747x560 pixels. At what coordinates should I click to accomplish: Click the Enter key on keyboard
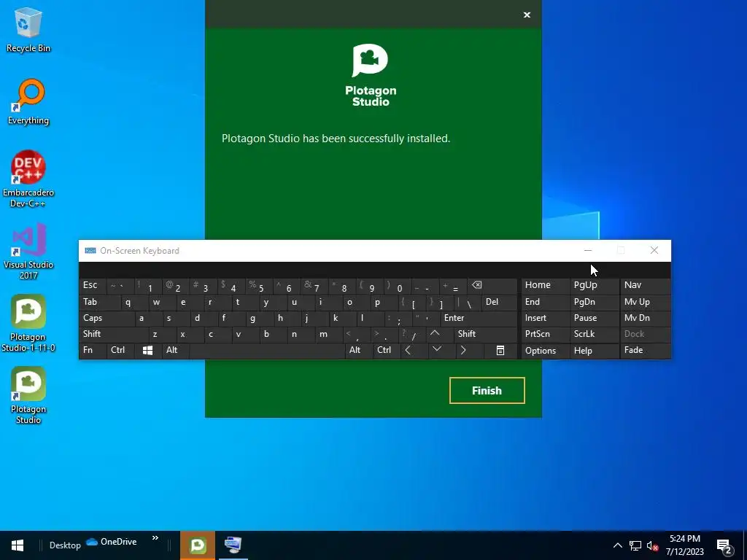[479, 318]
